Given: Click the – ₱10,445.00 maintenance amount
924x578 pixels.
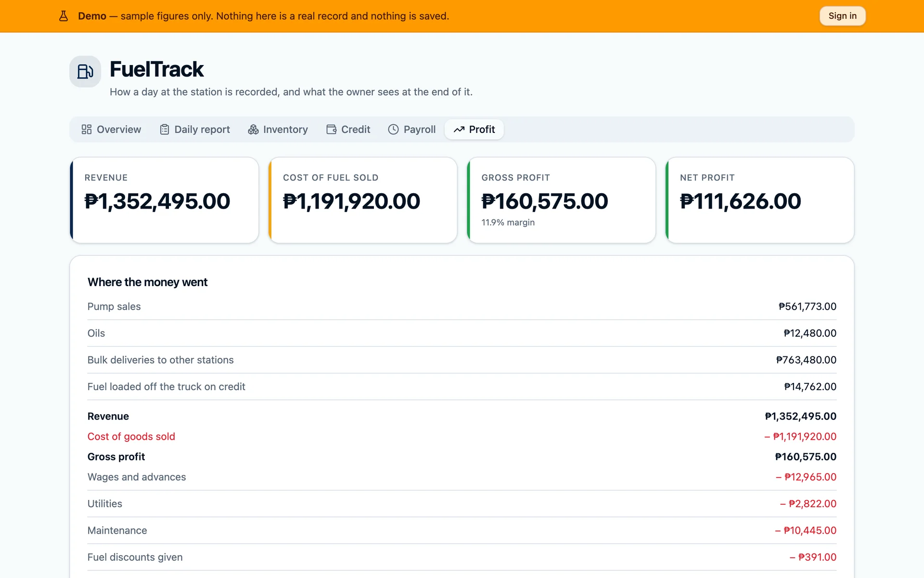Looking at the screenshot, I should (x=806, y=530).
